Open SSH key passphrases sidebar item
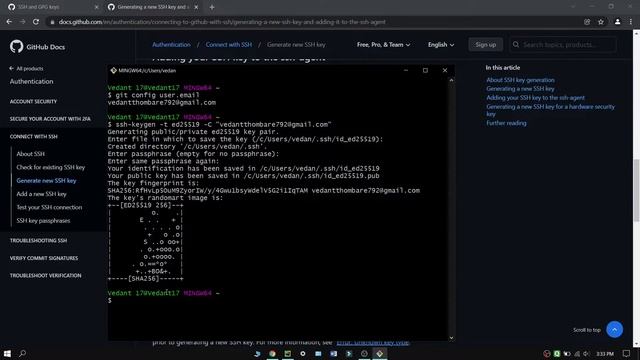The height and width of the screenshot is (360, 640). pyautogui.click(x=43, y=221)
